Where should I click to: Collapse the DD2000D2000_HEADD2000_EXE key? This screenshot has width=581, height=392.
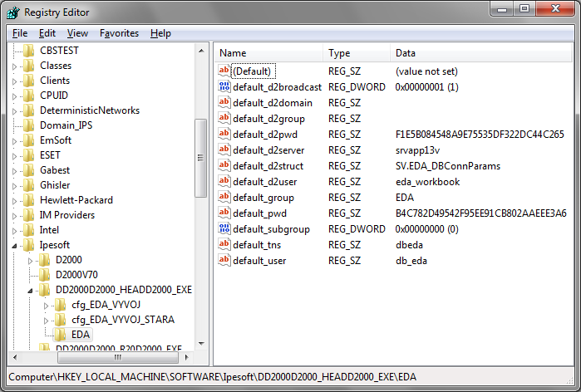click(x=32, y=291)
